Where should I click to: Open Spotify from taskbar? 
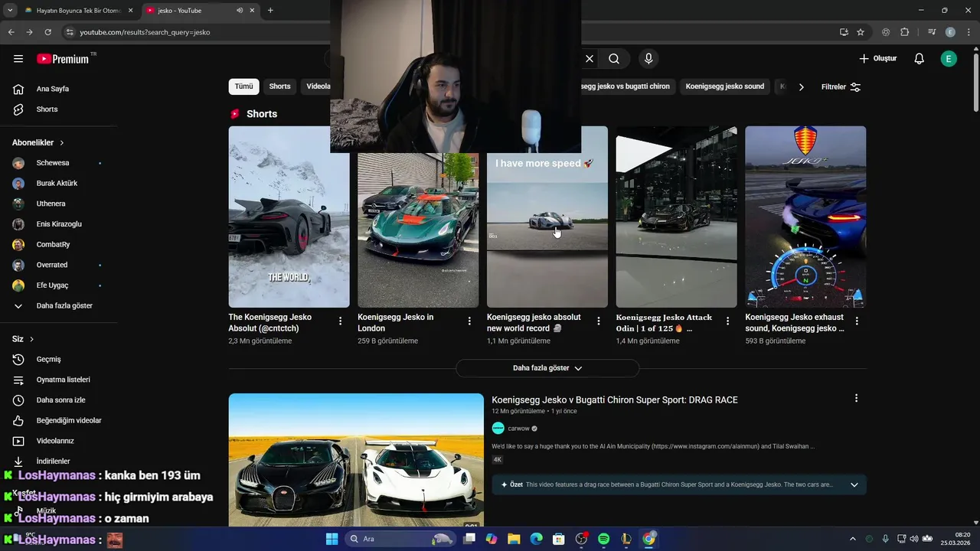tap(603, 539)
